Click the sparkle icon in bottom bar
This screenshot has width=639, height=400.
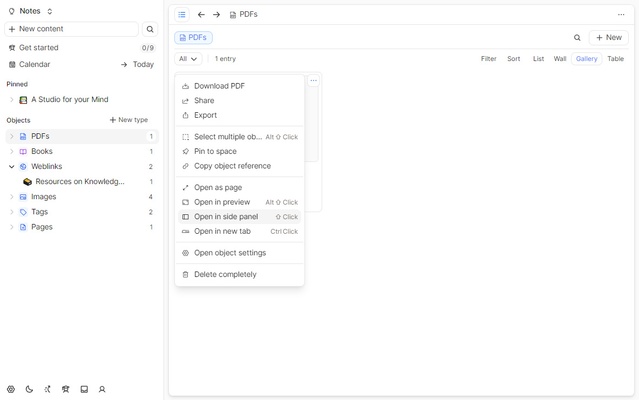47,389
